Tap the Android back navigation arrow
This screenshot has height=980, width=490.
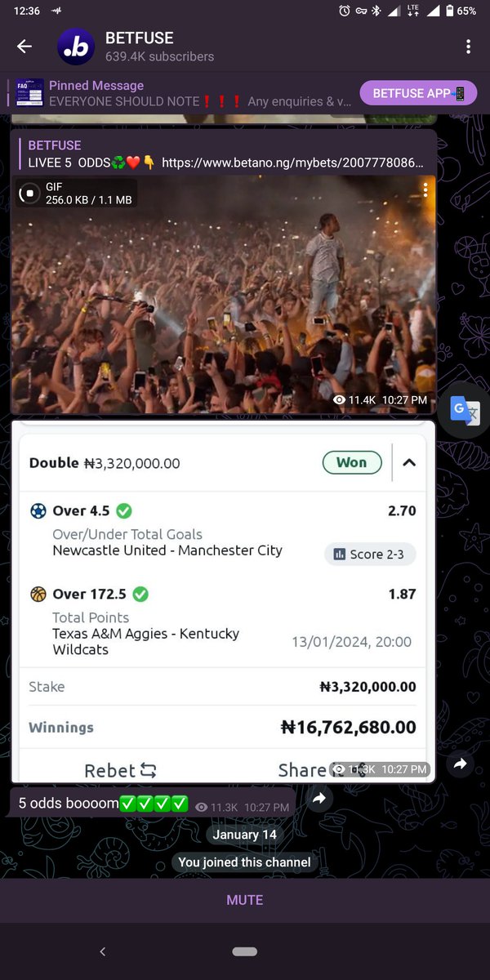[102, 951]
